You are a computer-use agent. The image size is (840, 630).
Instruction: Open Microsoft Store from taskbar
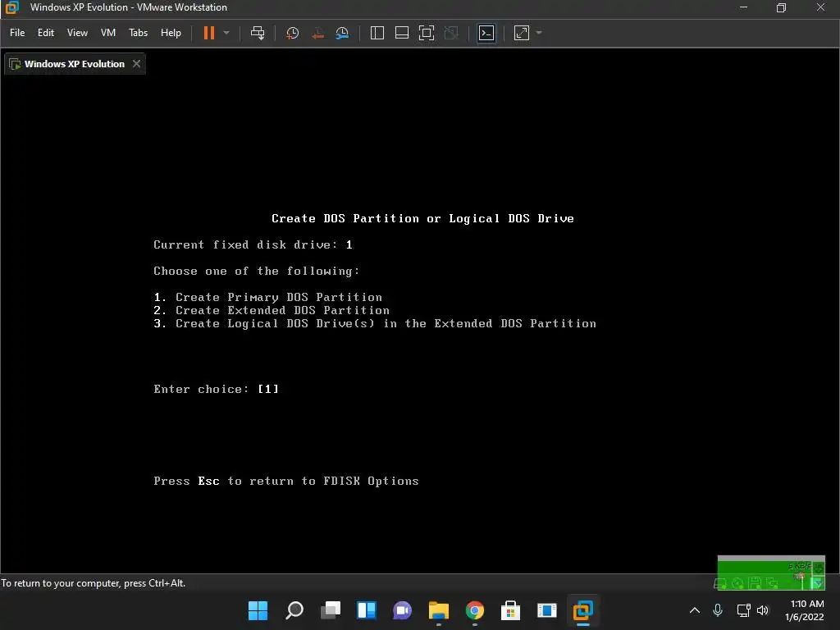point(510,610)
